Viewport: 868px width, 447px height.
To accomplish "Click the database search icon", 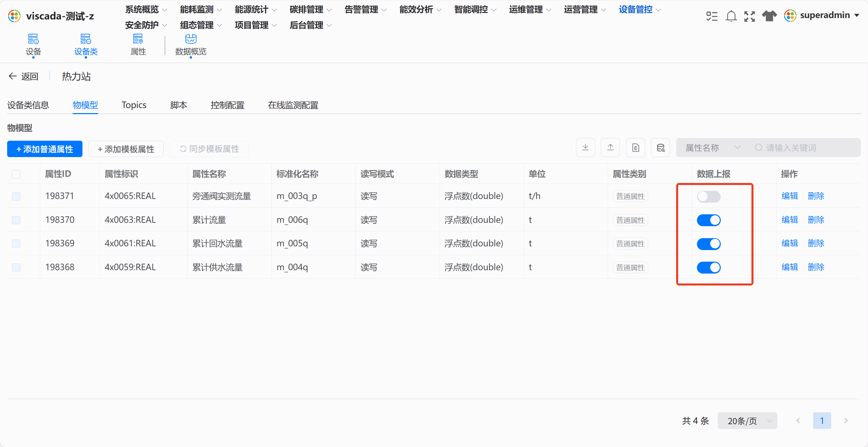I will [660, 148].
